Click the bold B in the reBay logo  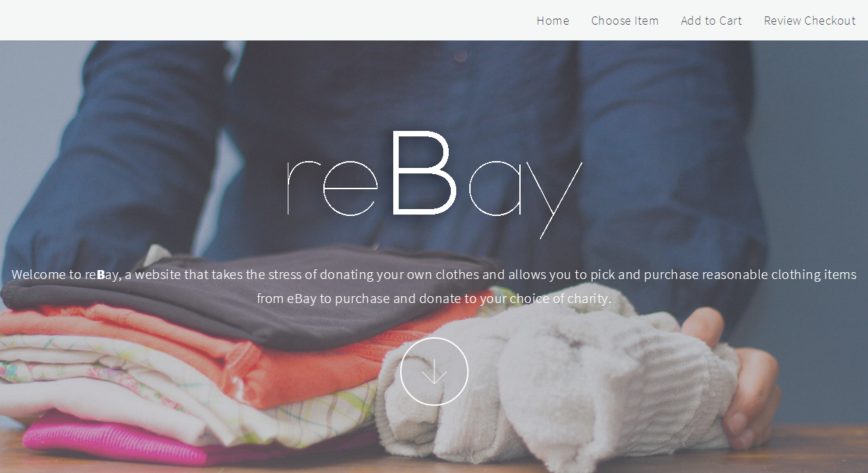(423, 173)
